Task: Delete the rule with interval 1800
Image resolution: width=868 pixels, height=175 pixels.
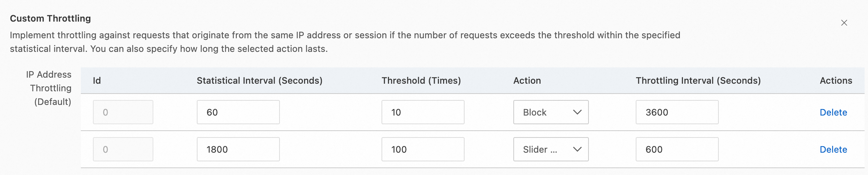Action: coord(833,149)
